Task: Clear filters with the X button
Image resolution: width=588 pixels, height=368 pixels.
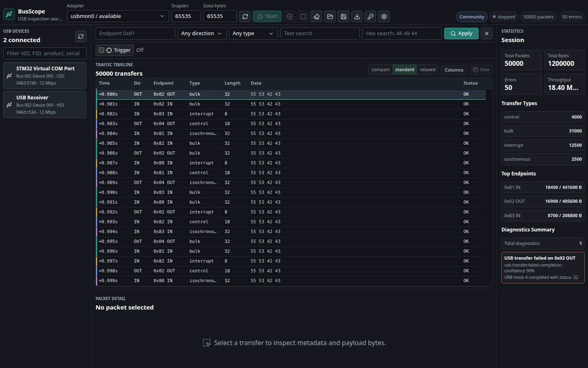Action: [487, 34]
